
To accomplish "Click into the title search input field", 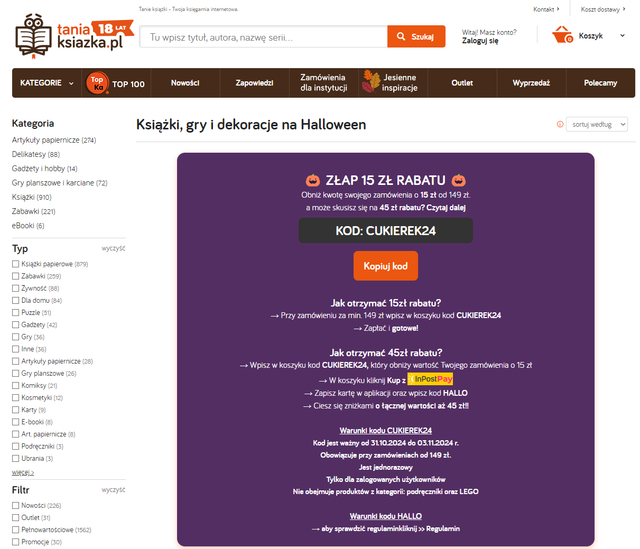I will (x=262, y=37).
